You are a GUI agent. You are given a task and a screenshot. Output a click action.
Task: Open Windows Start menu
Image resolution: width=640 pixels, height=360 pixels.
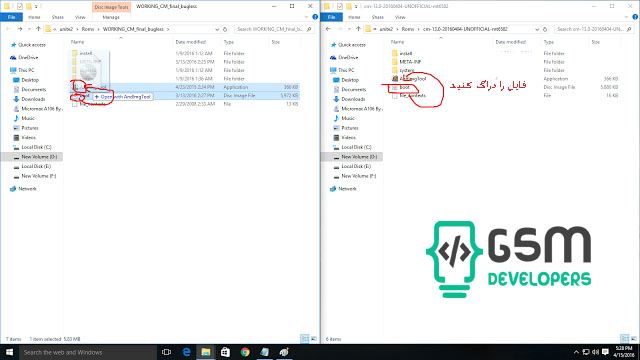[x=9, y=352]
